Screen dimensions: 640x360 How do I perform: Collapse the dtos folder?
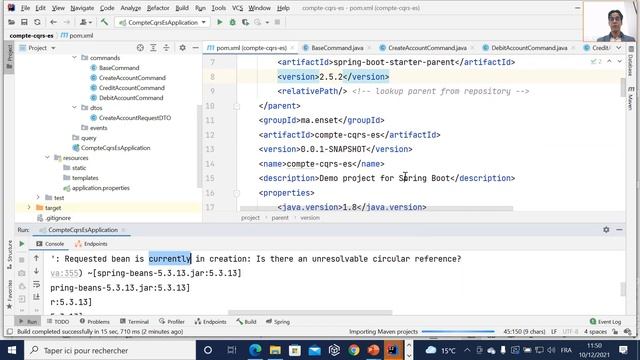click(x=74, y=107)
